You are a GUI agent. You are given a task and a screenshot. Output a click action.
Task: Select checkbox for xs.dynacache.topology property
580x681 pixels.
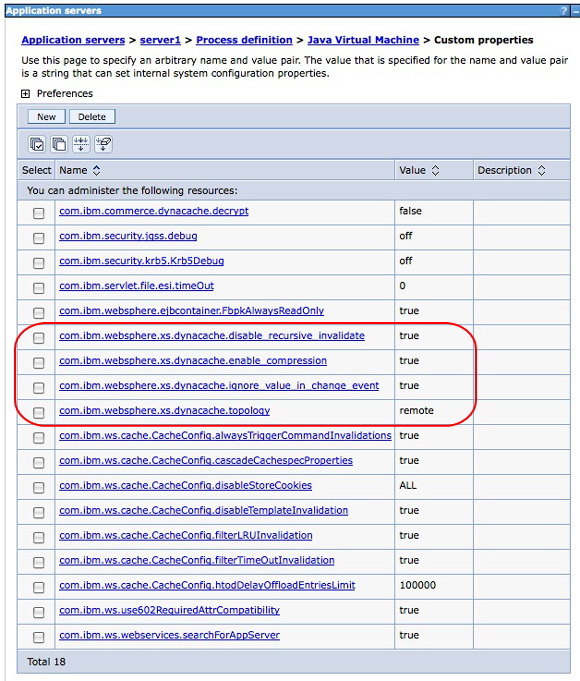point(39,413)
